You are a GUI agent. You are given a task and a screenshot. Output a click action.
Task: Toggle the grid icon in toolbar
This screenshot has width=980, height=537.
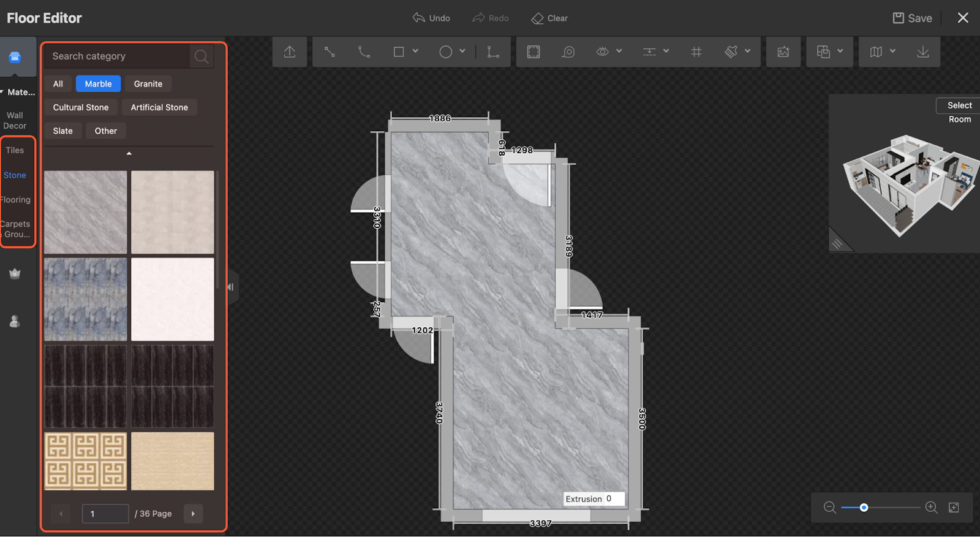pos(696,52)
